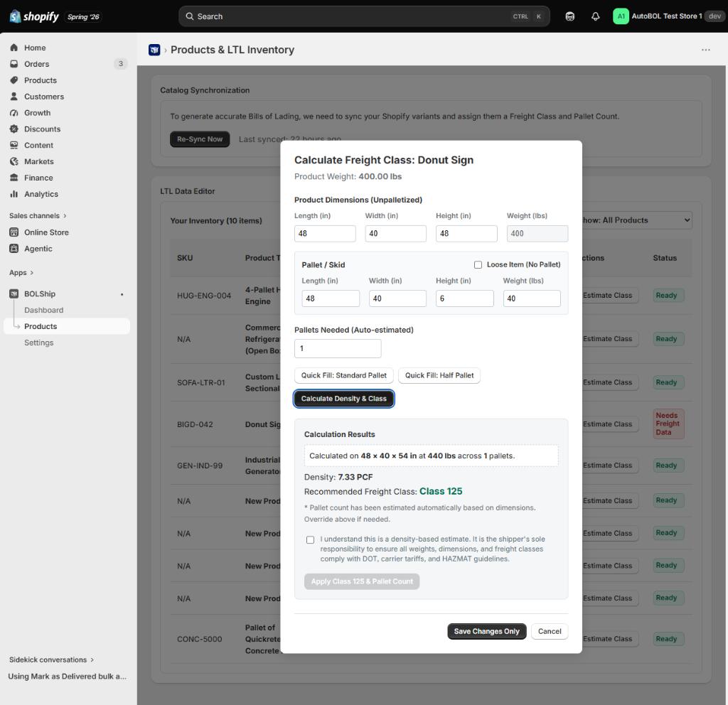Viewport: 728px width, 705px height.
Task: Expand the Sales channels section
Action: 38,215
